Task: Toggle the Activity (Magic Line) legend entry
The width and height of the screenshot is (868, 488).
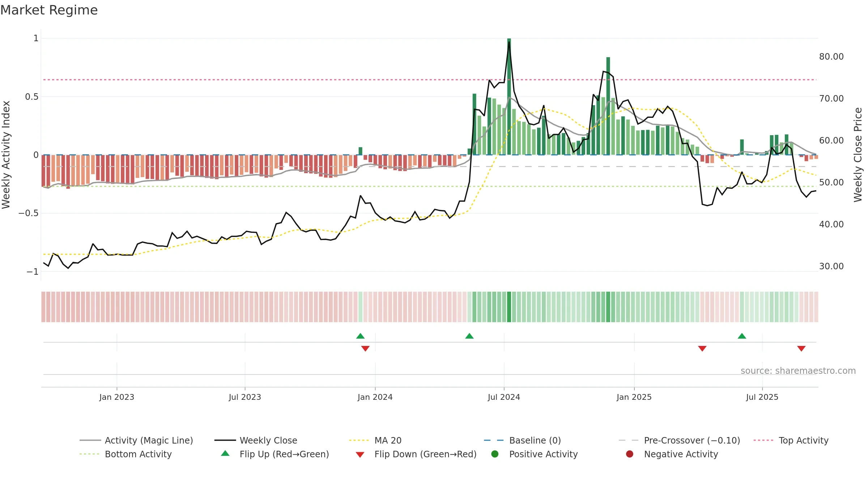Action: (x=136, y=440)
